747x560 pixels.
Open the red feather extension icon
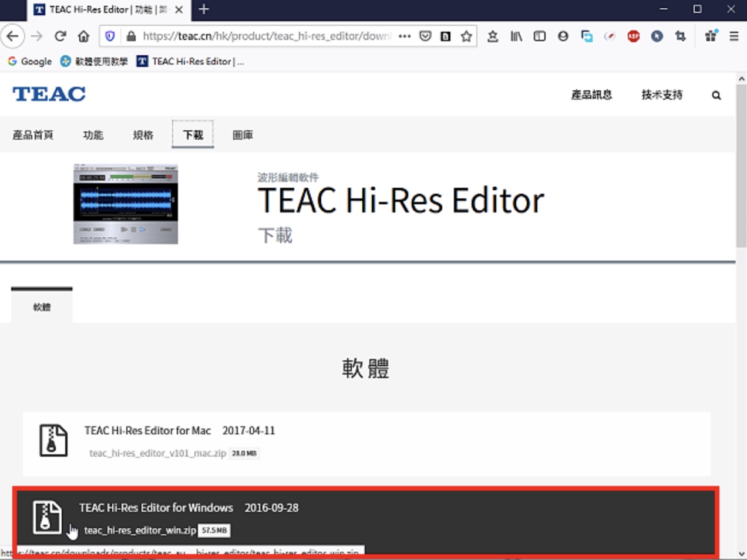tap(610, 36)
